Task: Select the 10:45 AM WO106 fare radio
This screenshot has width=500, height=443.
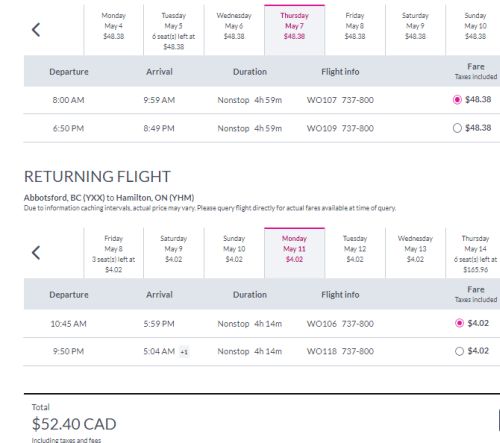Action: coord(459,323)
